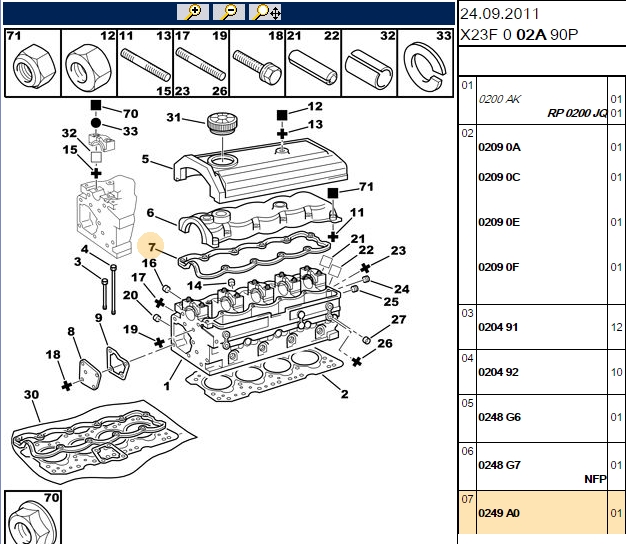The width and height of the screenshot is (626, 544).
Task: Select row index 07 in parts list
Action: coord(467,499)
